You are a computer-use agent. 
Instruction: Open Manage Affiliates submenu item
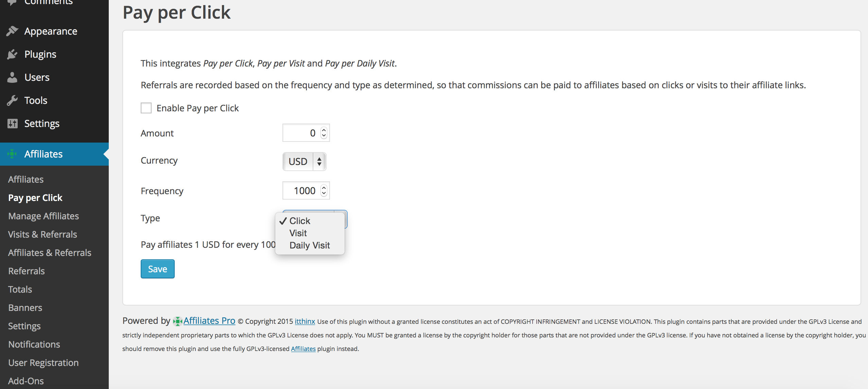pyautogui.click(x=44, y=216)
